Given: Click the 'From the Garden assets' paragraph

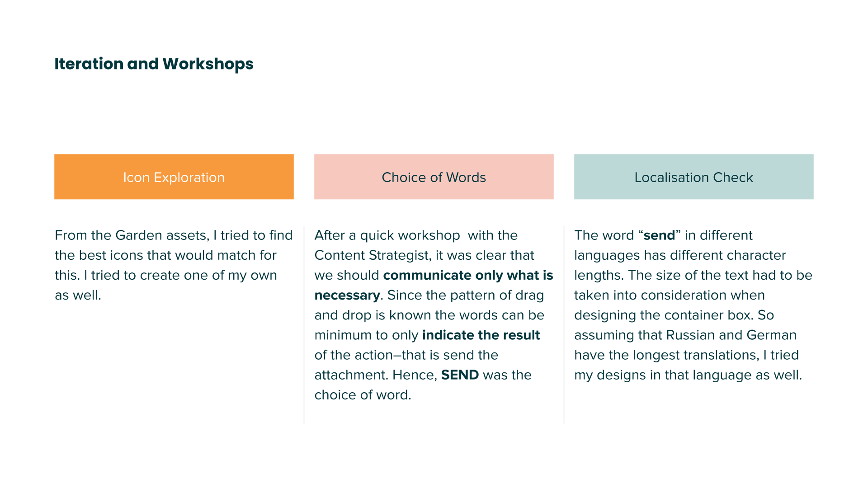Looking at the screenshot, I should click(x=174, y=265).
